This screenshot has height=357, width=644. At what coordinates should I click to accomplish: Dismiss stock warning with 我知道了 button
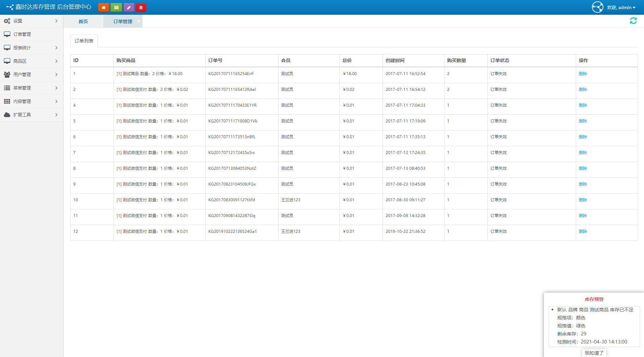[x=594, y=353]
